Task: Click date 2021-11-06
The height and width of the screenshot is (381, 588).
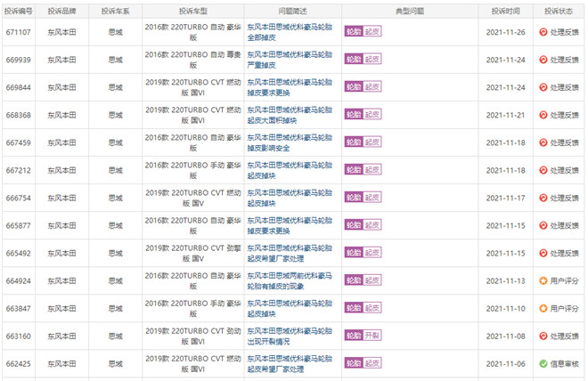Action: [505, 364]
